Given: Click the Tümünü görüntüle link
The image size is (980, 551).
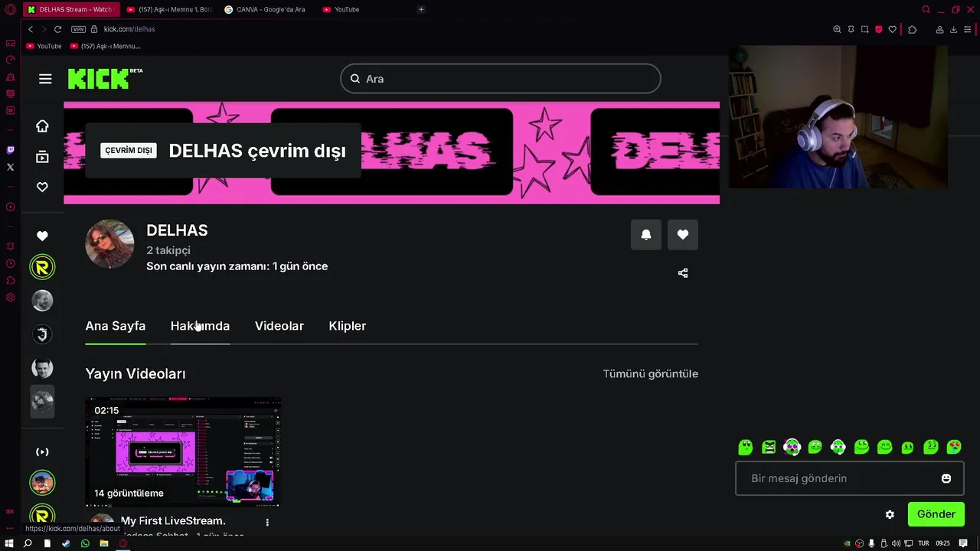Looking at the screenshot, I should 651,373.
